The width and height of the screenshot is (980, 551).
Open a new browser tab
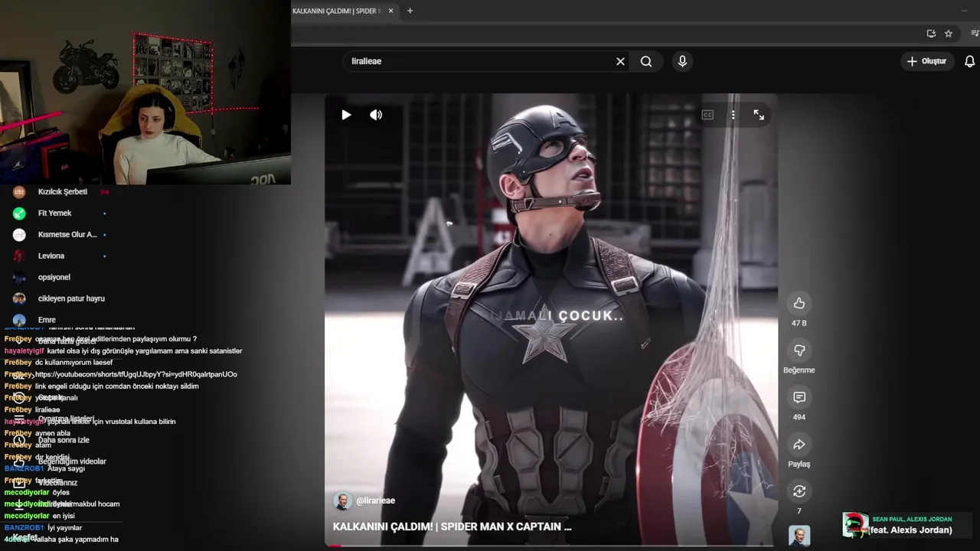click(410, 11)
